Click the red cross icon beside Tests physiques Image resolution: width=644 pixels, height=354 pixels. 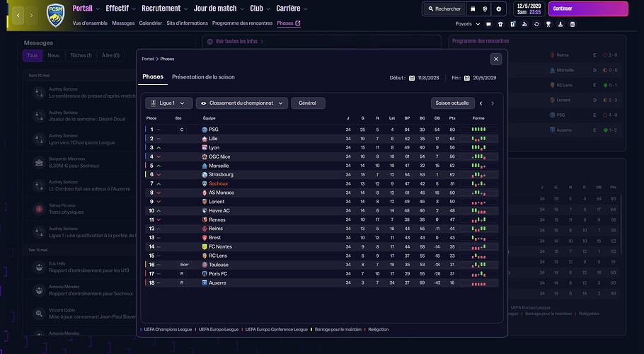(39, 209)
